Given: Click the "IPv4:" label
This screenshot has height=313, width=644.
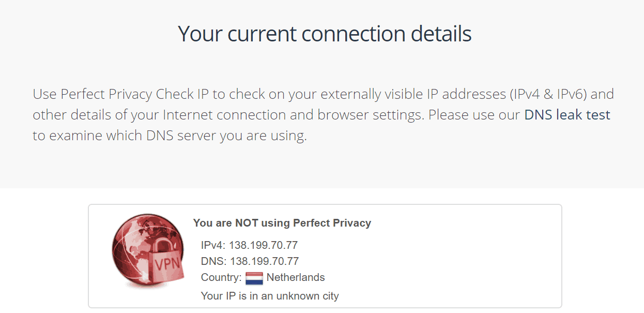Looking at the screenshot, I should click(x=213, y=245).
